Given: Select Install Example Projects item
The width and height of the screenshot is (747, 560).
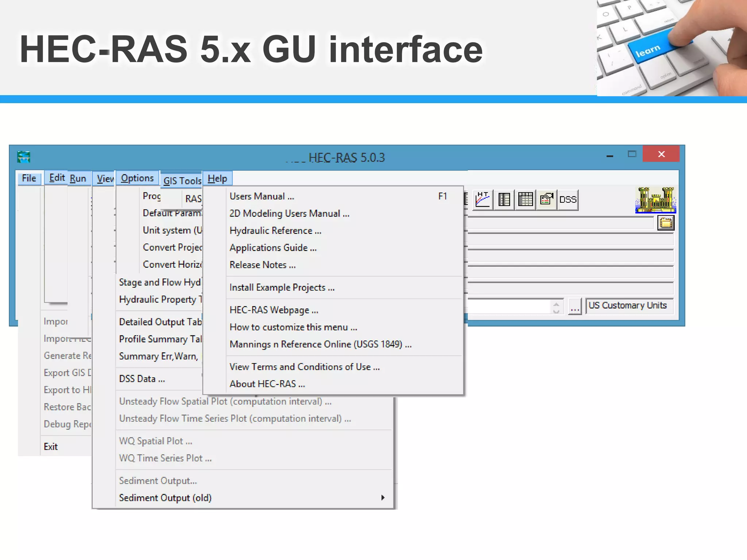Looking at the screenshot, I should click(x=282, y=288).
